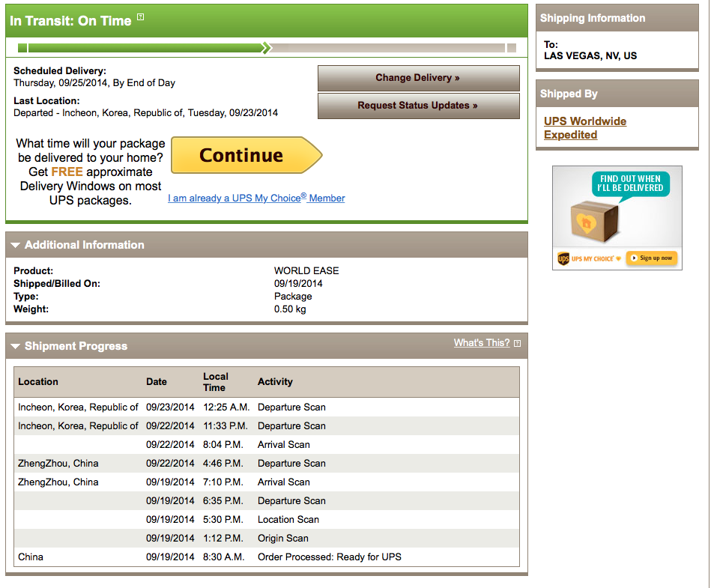This screenshot has height=588, width=711.
Task: Click the Activity column header
Action: (x=275, y=382)
